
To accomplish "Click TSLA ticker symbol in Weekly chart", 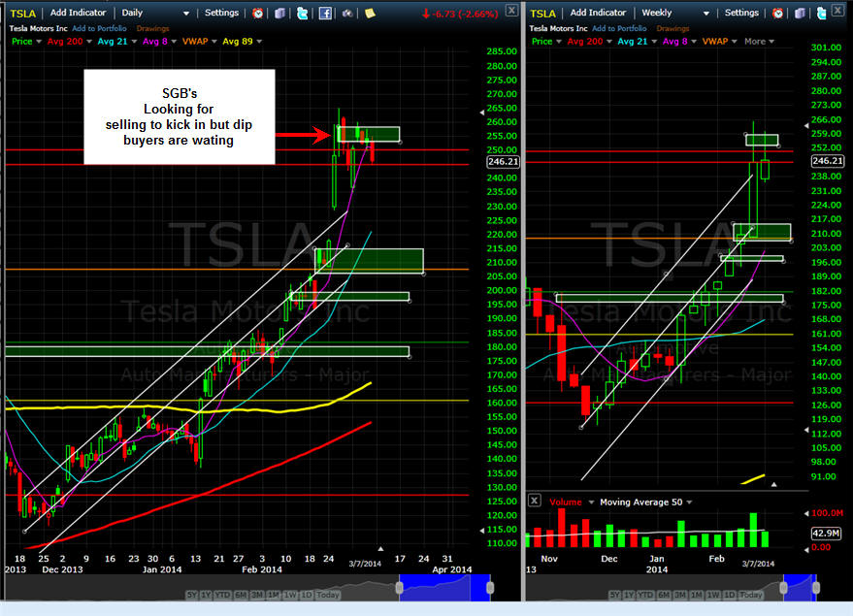I will point(542,13).
